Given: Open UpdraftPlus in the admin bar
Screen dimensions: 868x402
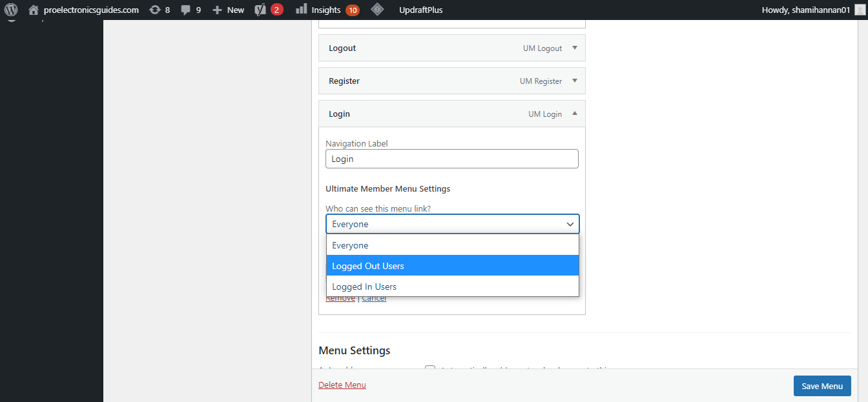Looking at the screenshot, I should 420,10.
